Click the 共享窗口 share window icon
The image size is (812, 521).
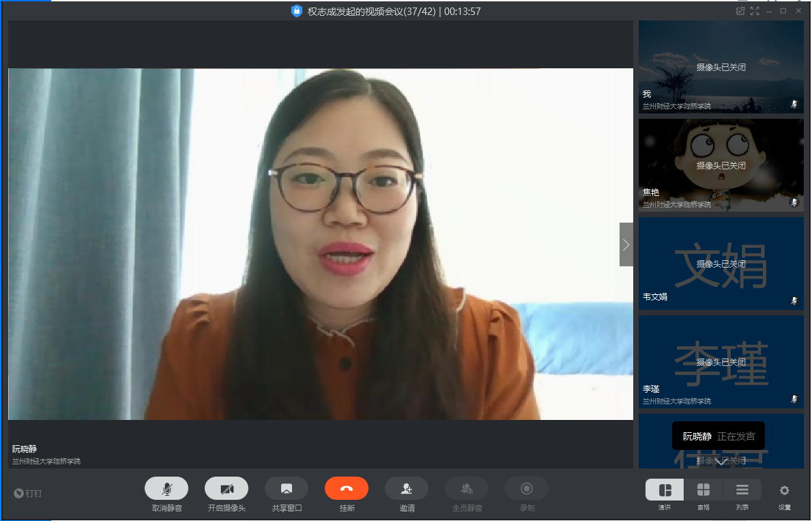click(287, 488)
